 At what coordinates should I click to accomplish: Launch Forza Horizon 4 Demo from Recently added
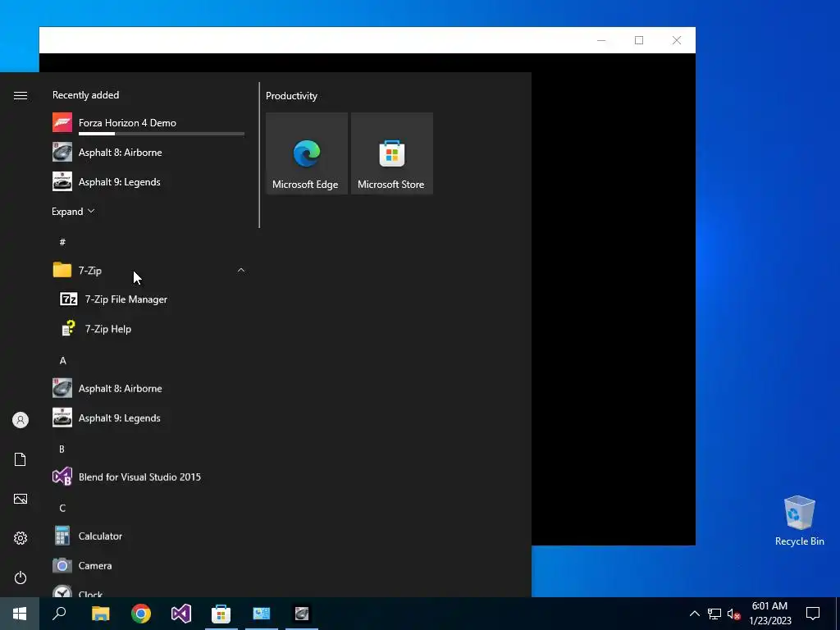(x=148, y=123)
